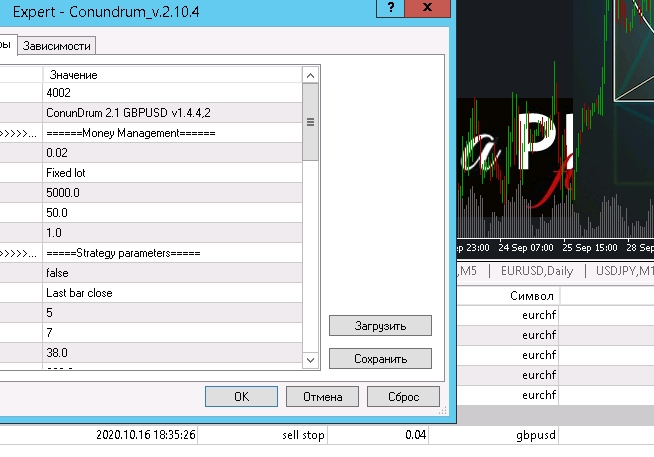
Task: Open the false value cell
Action: click(x=172, y=273)
